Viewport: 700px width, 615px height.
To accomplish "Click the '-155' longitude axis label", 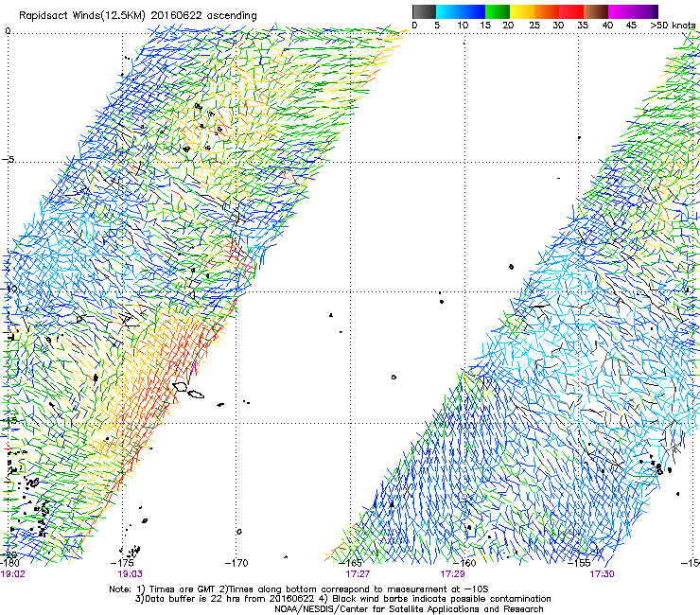I will [579, 563].
